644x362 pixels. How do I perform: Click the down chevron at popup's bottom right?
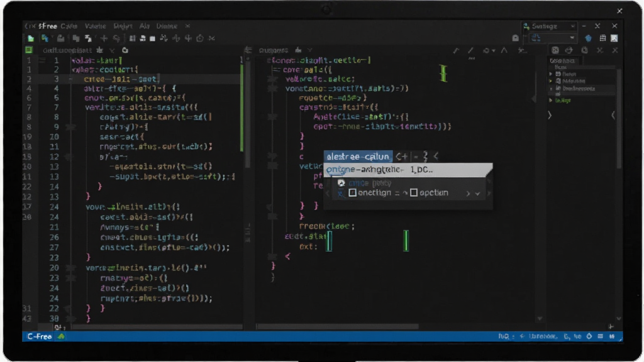tap(478, 194)
